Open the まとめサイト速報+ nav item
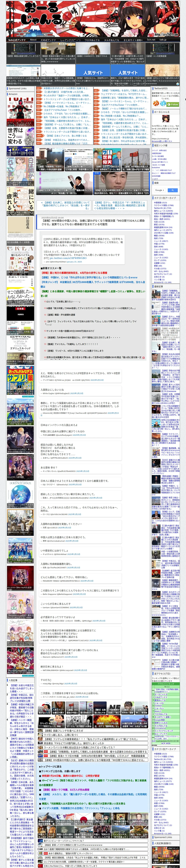 coord(133,40)
